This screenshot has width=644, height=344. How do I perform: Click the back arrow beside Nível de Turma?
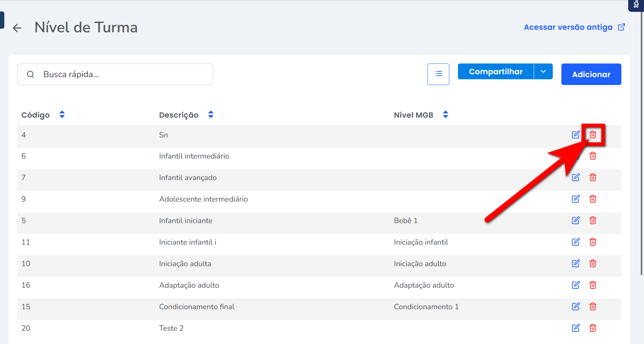[17, 28]
